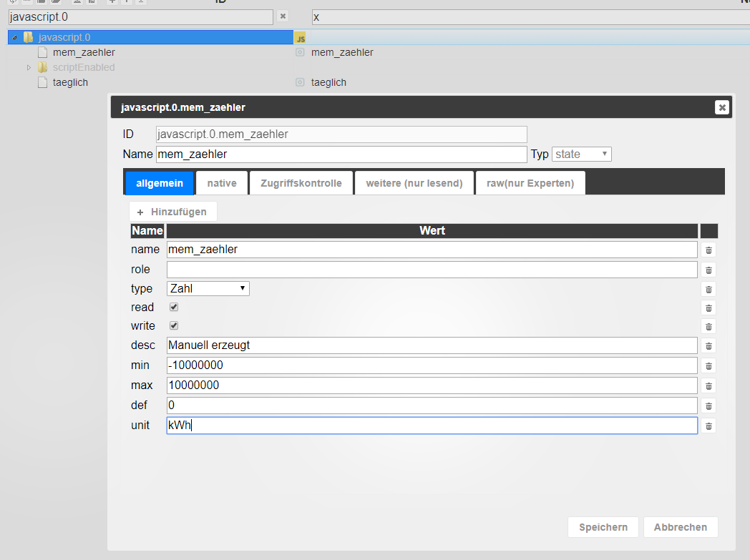The width and height of the screenshot is (750, 560).
Task: Click the Name column header in attribute table
Action: [147, 231]
